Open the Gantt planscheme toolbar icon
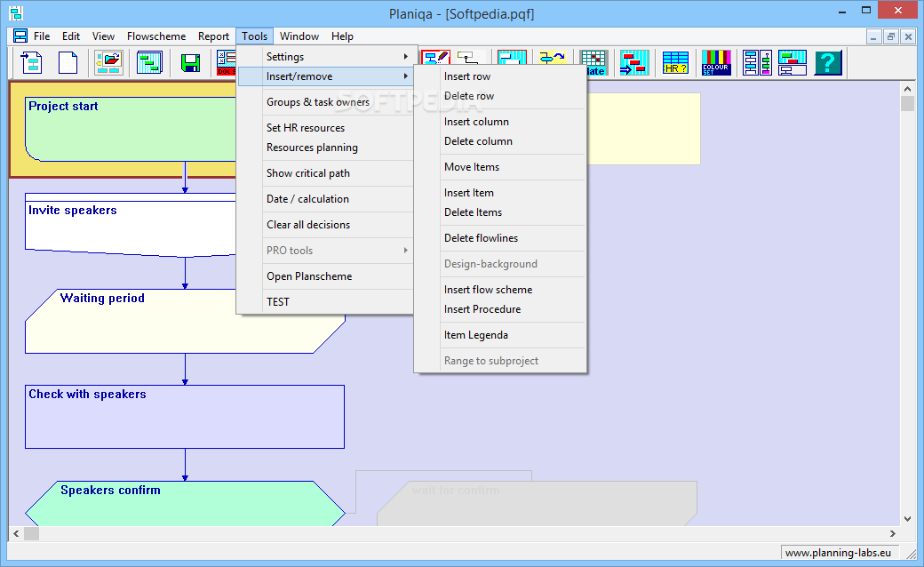The image size is (924, 567). [x=149, y=62]
